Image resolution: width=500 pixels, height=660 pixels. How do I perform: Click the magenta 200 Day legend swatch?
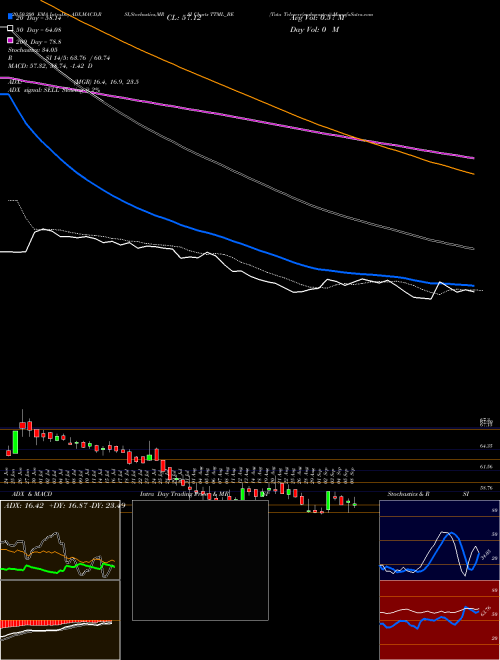(x=11, y=40)
